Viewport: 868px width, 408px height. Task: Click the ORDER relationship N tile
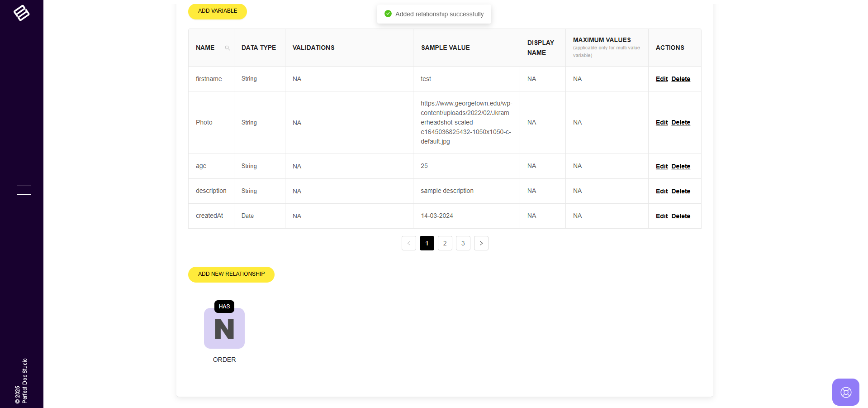click(224, 329)
